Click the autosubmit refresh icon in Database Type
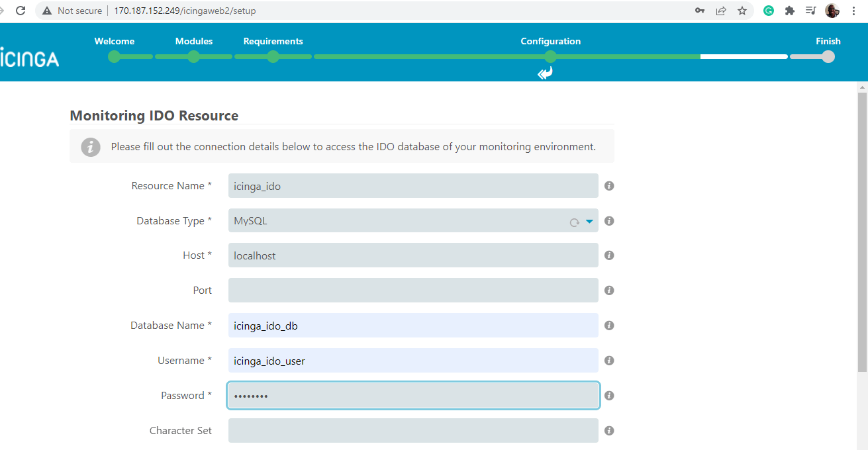Viewport: 868px width, 450px height. pyautogui.click(x=575, y=222)
